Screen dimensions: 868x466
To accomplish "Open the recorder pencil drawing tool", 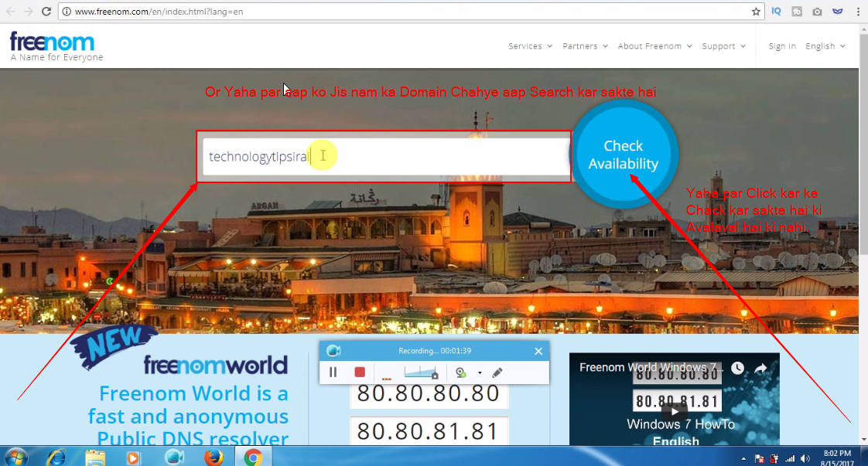I will click(x=497, y=372).
